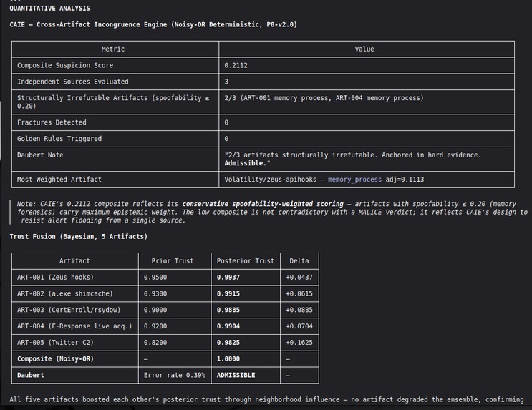Select the ART-005 (Twitter C2) row
The image size is (532, 410).
click(x=165, y=343)
